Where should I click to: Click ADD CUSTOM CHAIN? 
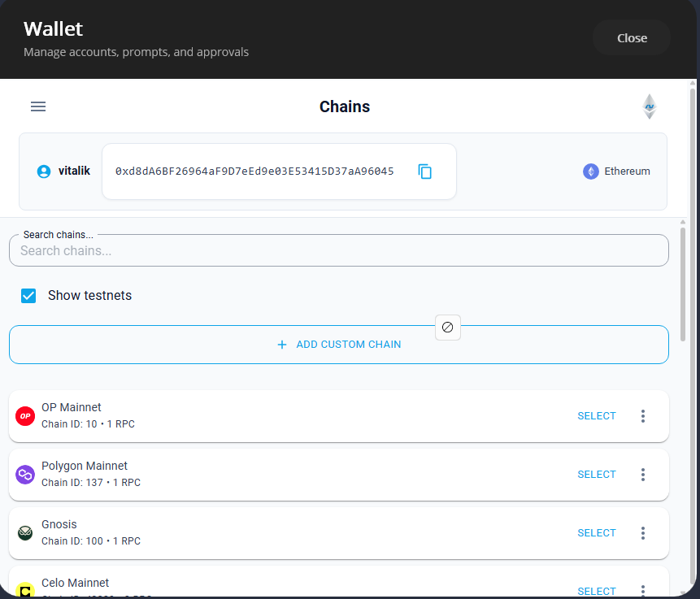[338, 345]
